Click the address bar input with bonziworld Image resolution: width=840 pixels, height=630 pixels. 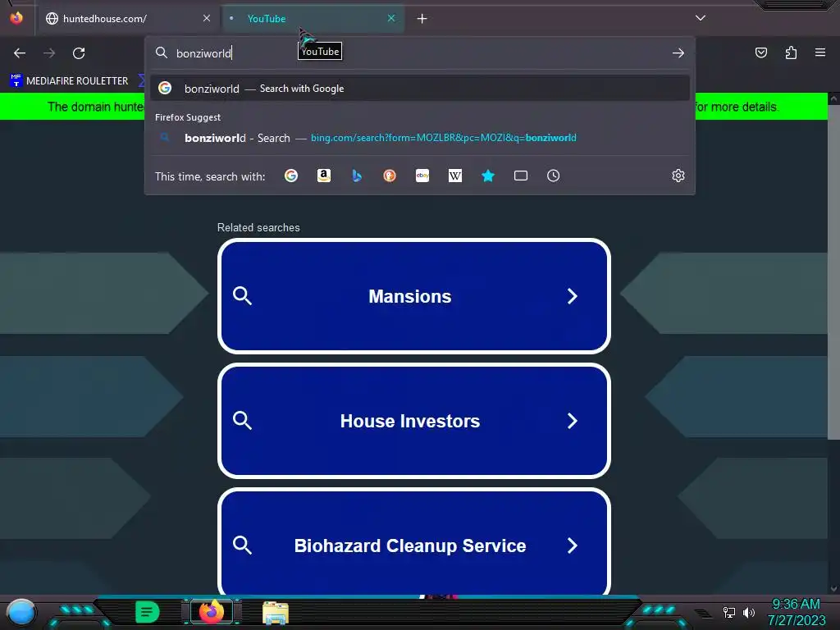coord(418,53)
